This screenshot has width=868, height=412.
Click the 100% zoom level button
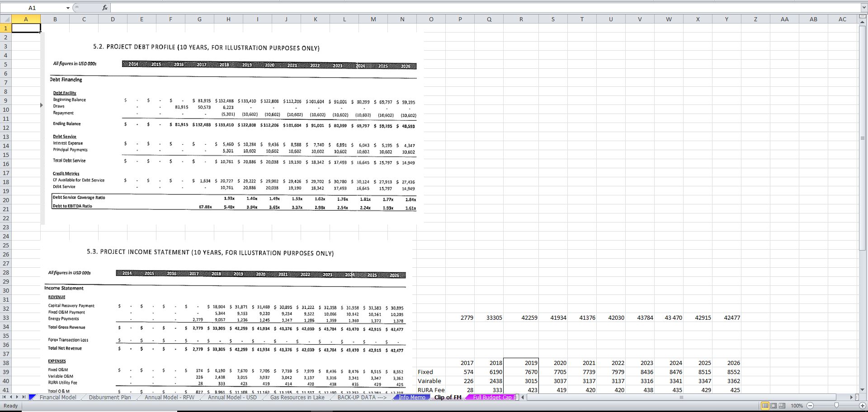coord(797,406)
